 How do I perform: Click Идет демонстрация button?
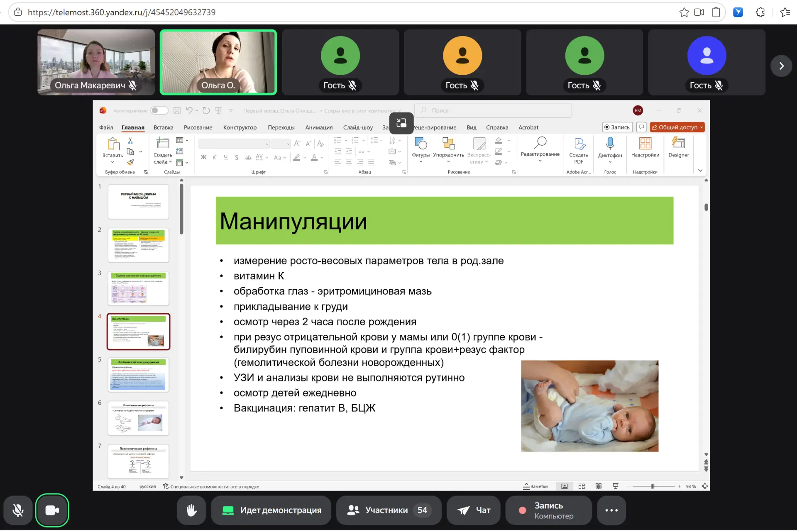coord(271,510)
